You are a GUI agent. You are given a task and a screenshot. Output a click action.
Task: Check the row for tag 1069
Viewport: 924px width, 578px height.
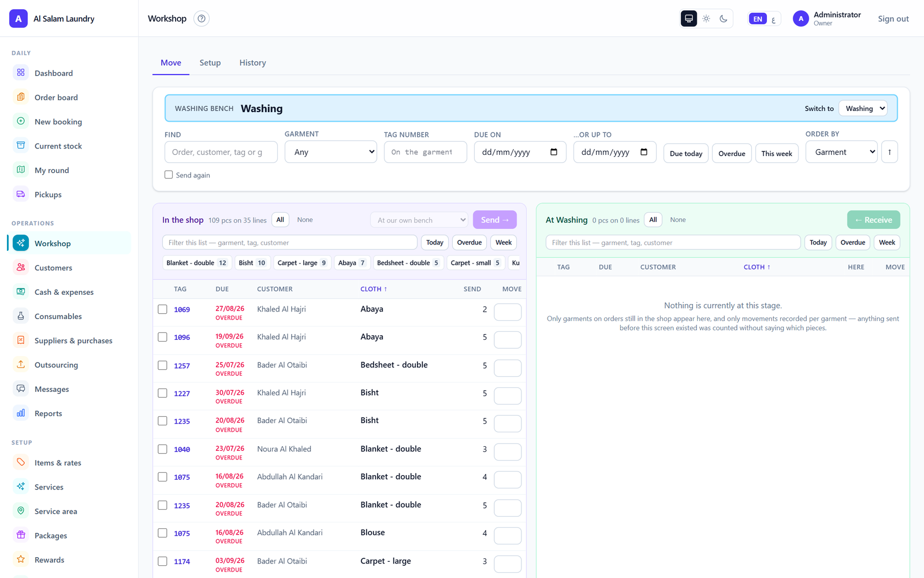(163, 309)
